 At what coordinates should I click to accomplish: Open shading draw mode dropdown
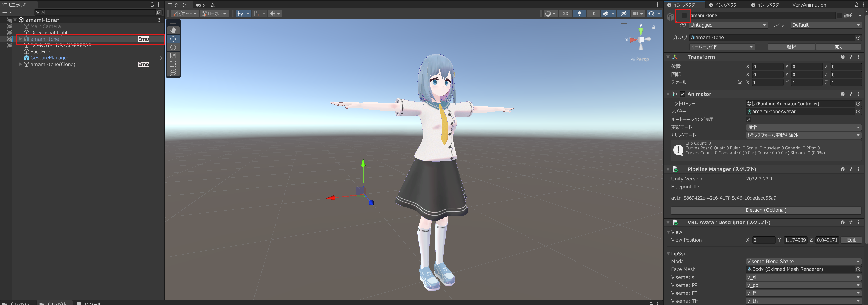pos(551,14)
